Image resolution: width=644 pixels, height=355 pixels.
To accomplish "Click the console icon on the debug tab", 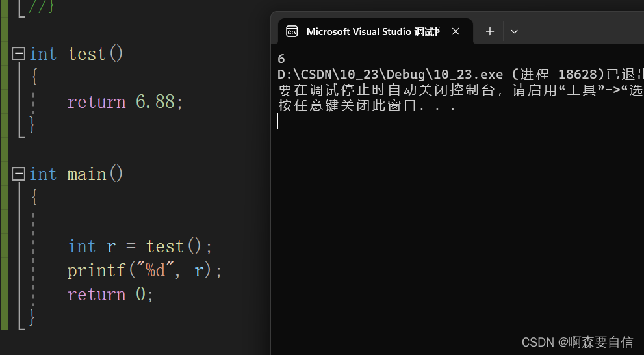I will click(292, 32).
